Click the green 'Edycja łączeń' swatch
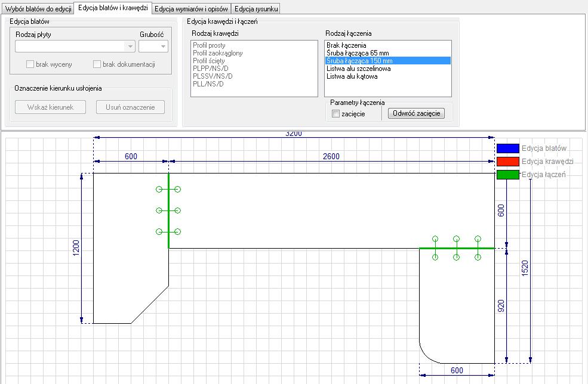Image resolution: width=588 pixels, height=384 pixels. [508, 175]
